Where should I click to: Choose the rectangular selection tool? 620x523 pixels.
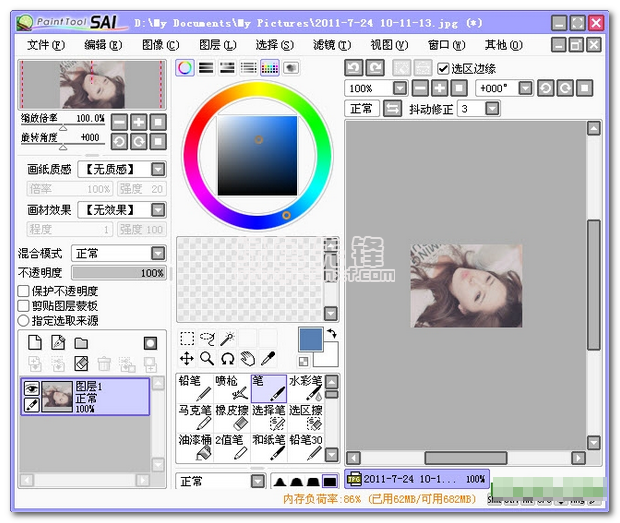(x=187, y=338)
